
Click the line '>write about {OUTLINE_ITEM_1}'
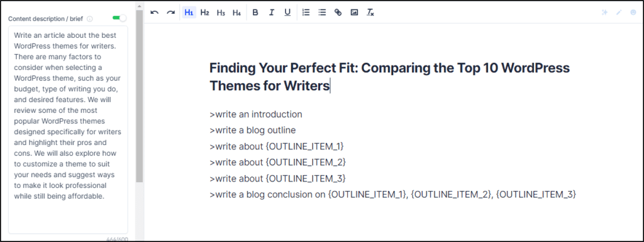(x=277, y=146)
